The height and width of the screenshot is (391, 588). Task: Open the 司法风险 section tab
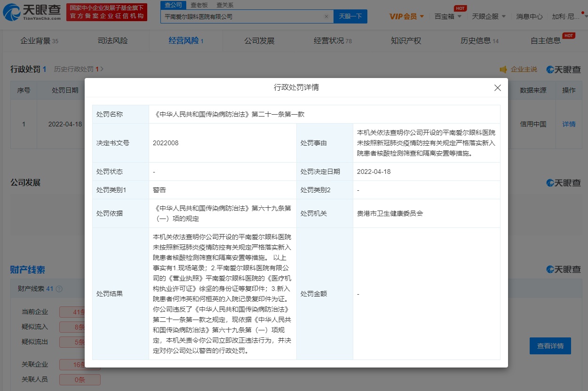coord(112,41)
